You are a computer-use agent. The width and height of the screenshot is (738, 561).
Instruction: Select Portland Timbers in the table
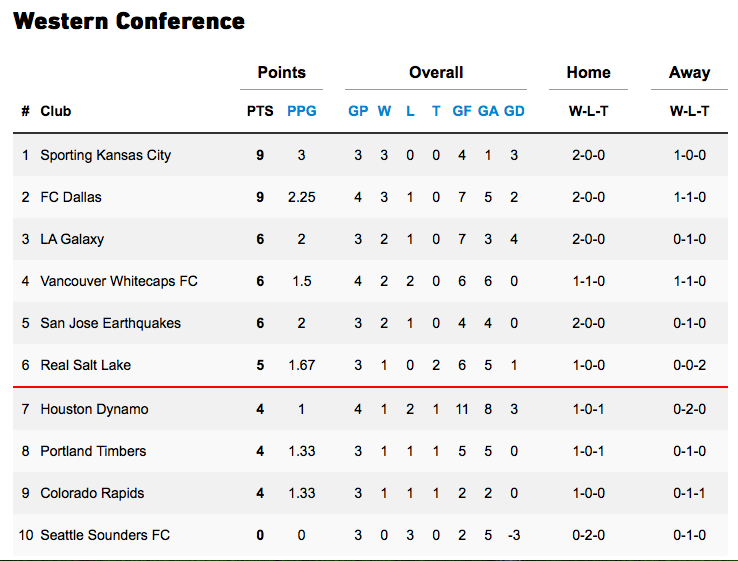coord(93,451)
